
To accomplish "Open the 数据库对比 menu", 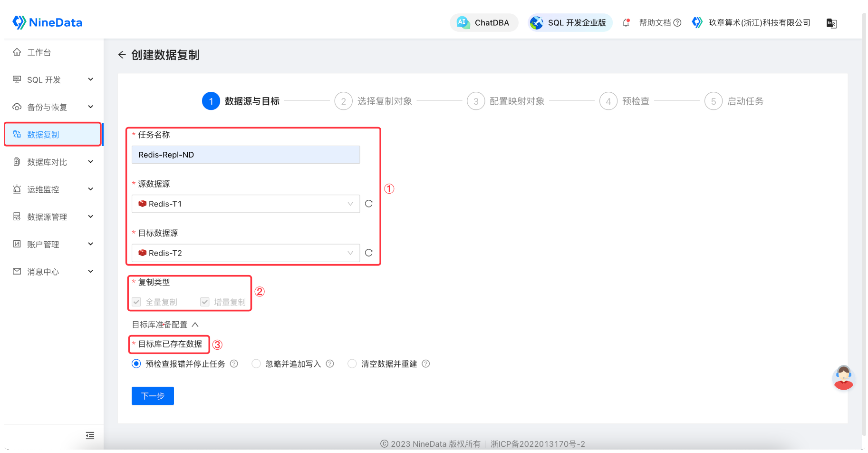I will click(x=53, y=162).
